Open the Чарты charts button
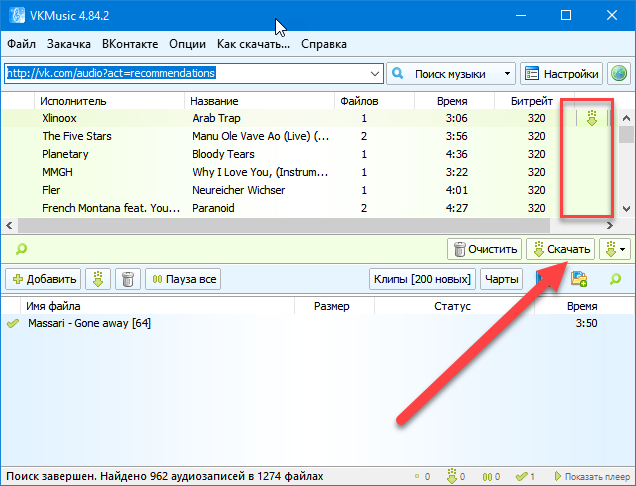The image size is (636, 486). pos(502,279)
